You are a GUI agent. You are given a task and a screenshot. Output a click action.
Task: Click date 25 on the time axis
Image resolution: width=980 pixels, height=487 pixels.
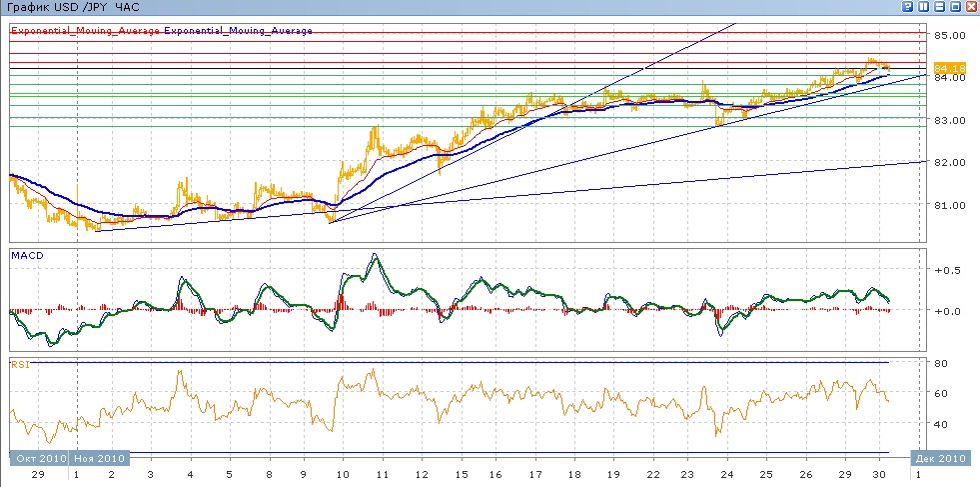(765, 475)
